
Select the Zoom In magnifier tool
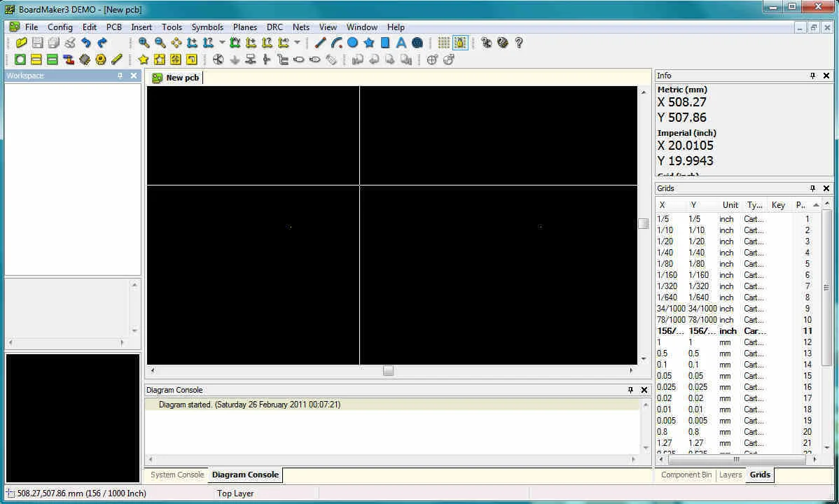[x=143, y=43]
